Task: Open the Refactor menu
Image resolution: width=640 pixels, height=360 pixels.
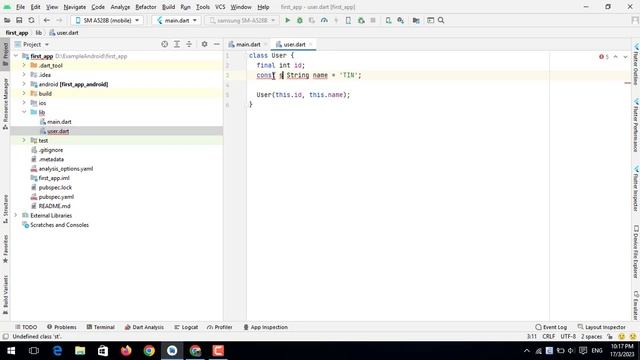Action: (x=146, y=7)
